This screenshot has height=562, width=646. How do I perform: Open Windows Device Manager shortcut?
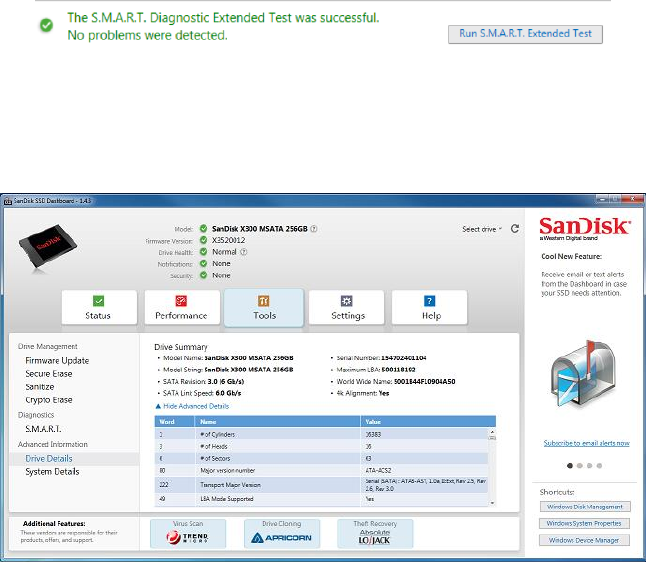(584, 540)
